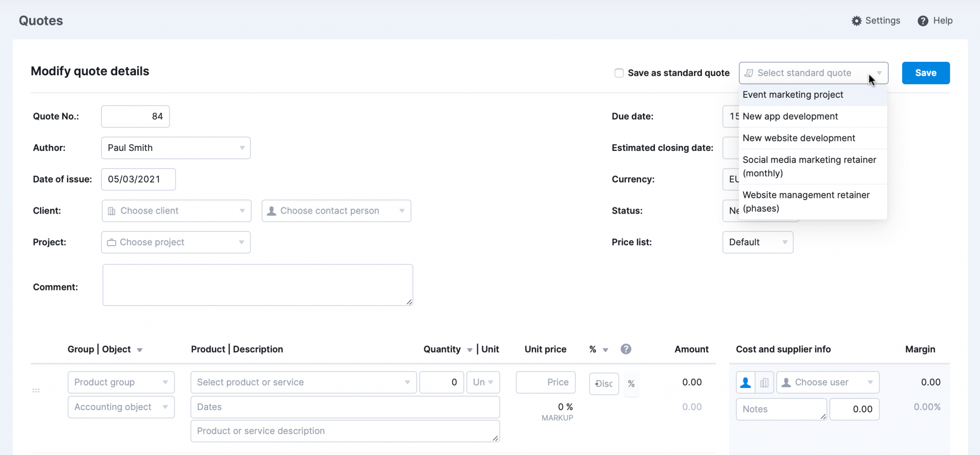Click inside the Comment text area
The image size is (980, 455).
[x=257, y=284]
